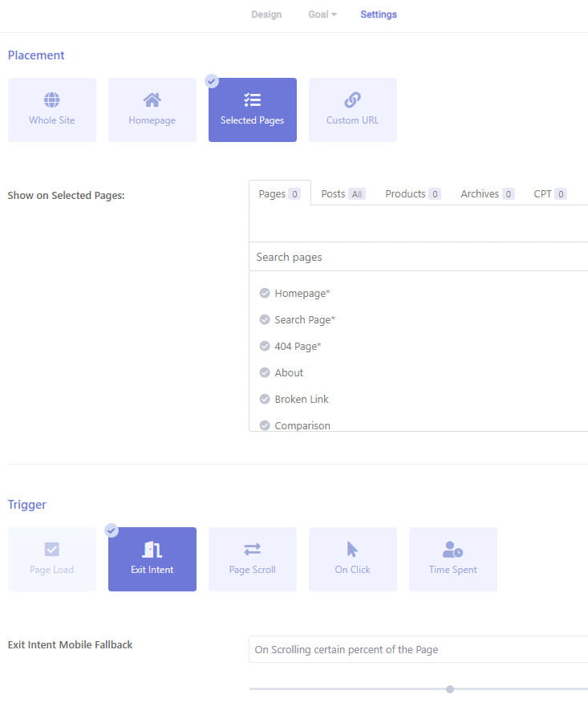Viewport: 588px width, 719px height.
Task: Click the Pages count badge
Action: pos(294,194)
